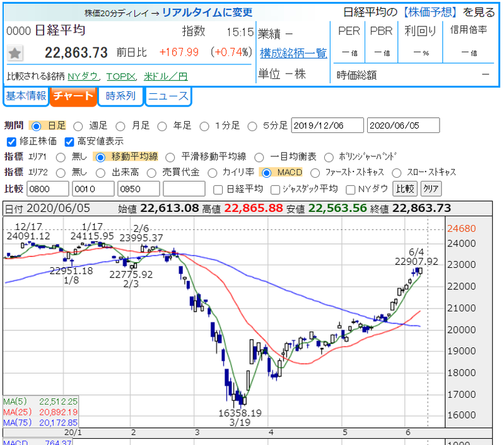Image resolution: width=504 pixels, height=445 pixels.
Task: Click the comparison code field 0950
Action: click(x=139, y=189)
